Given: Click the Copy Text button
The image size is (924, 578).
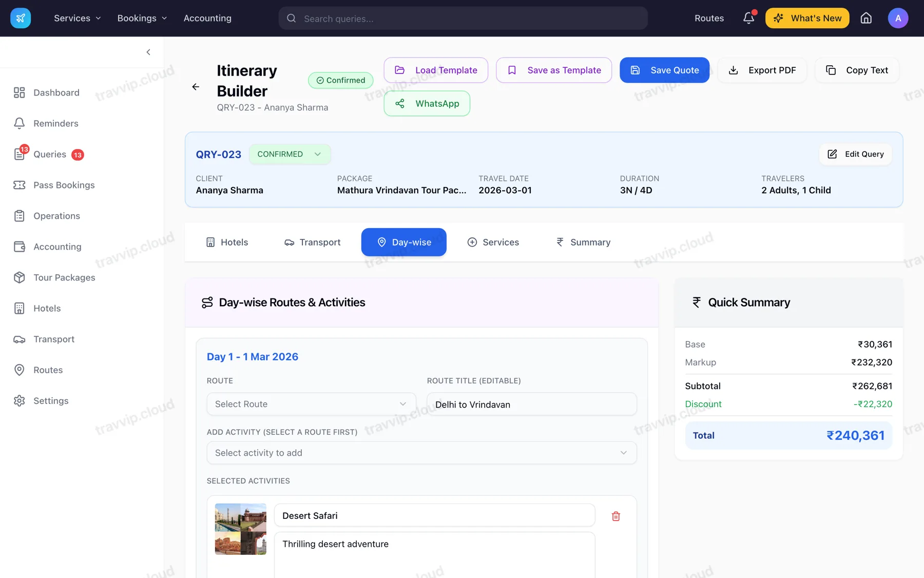Looking at the screenshot, I should coord(857,70).
